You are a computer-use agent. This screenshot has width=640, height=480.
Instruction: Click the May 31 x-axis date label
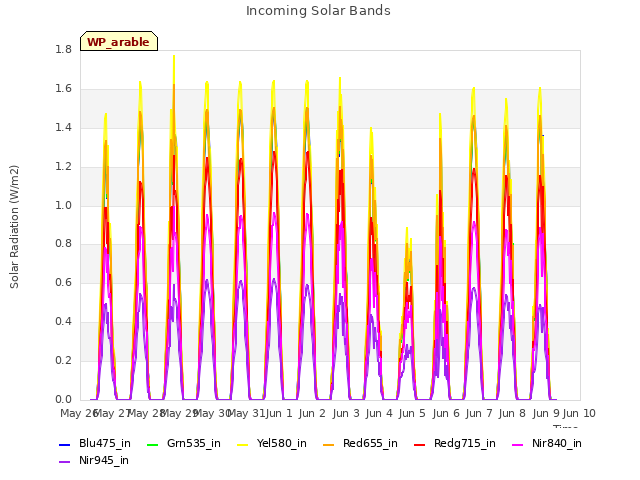246,413
